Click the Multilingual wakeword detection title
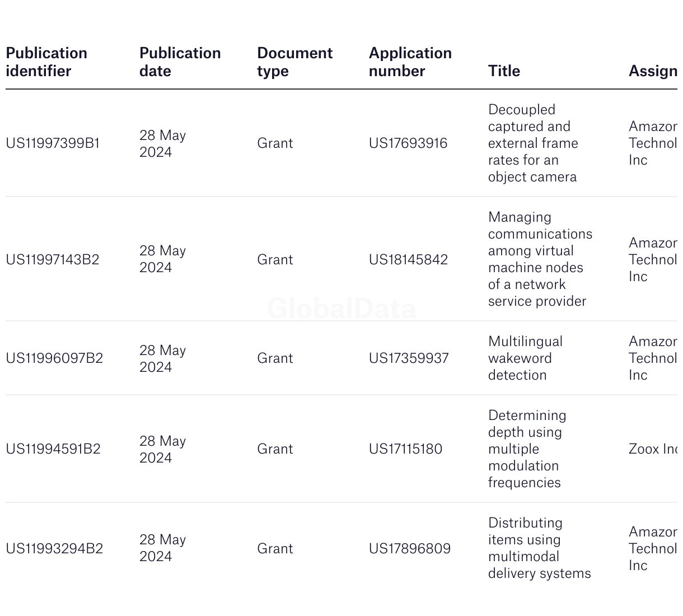683x616 pixels. (526, 358)
